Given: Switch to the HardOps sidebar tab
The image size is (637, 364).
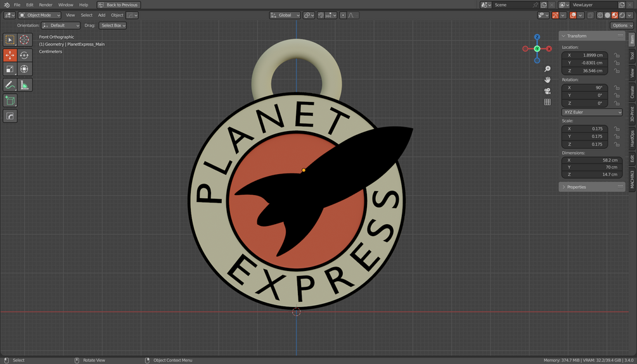Looking at the screenshot, I should (x=632, y=139).
